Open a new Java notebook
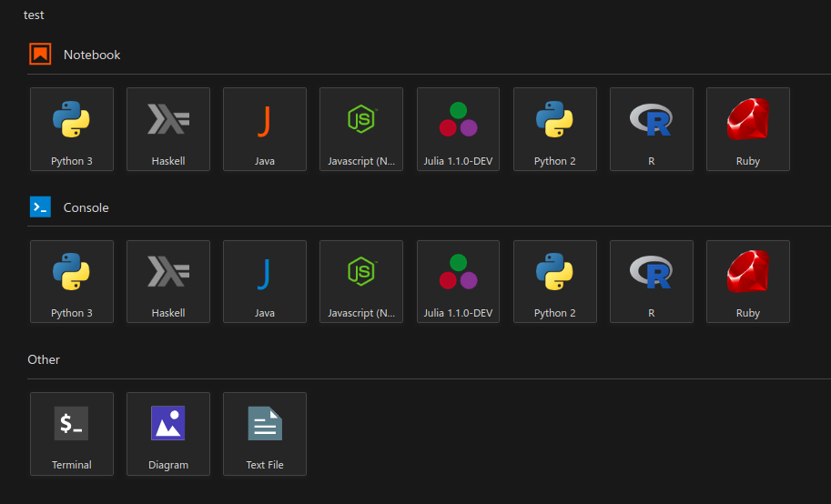The height and width of the screenshot is (504, 831). pyautogui.click(x=265, y=129)
